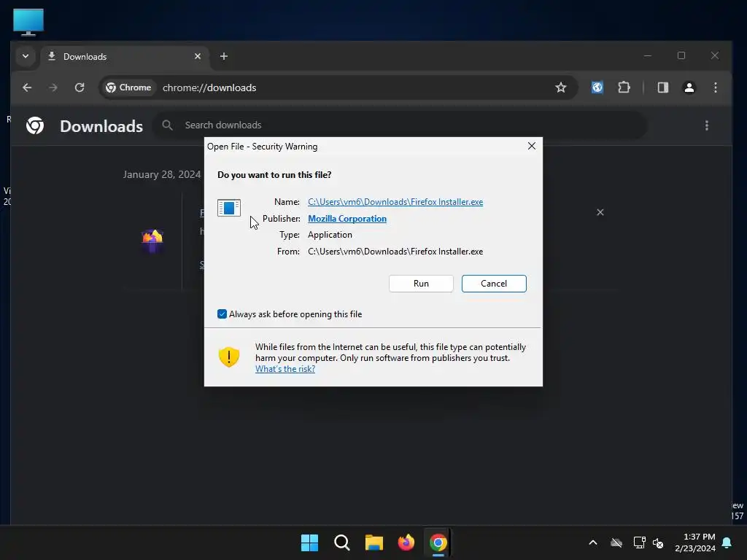
Task: Open Chrome's three-dot main menu
Action: pos(715,87)
